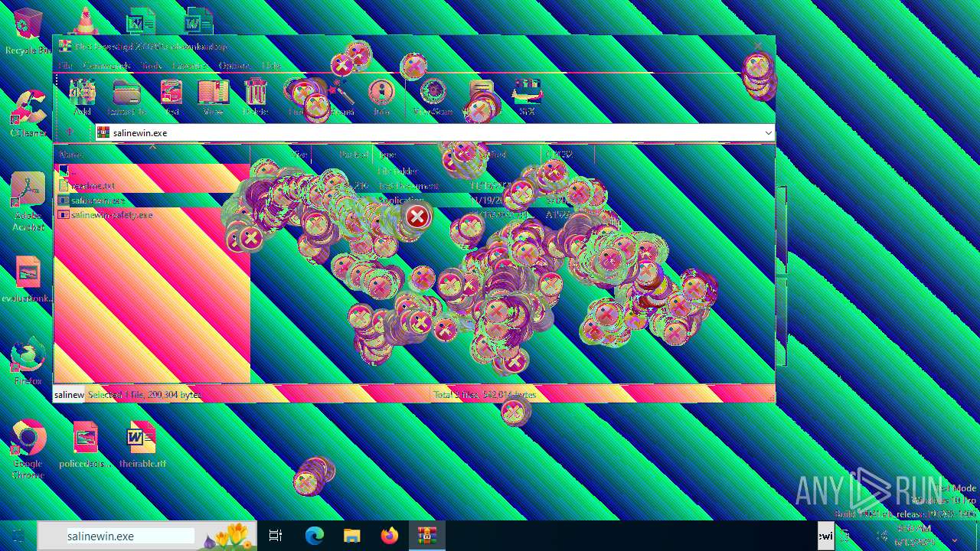Image resolution: width=980 pixels, height=551 pixels.
Task: Click the Delete trash can toolbar icon
Action: click(255, 97)
